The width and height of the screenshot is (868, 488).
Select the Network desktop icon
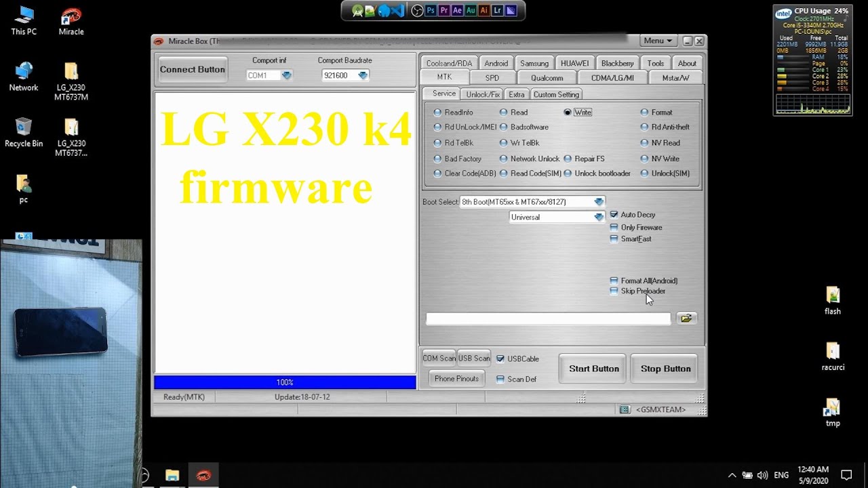click(24, 77)
